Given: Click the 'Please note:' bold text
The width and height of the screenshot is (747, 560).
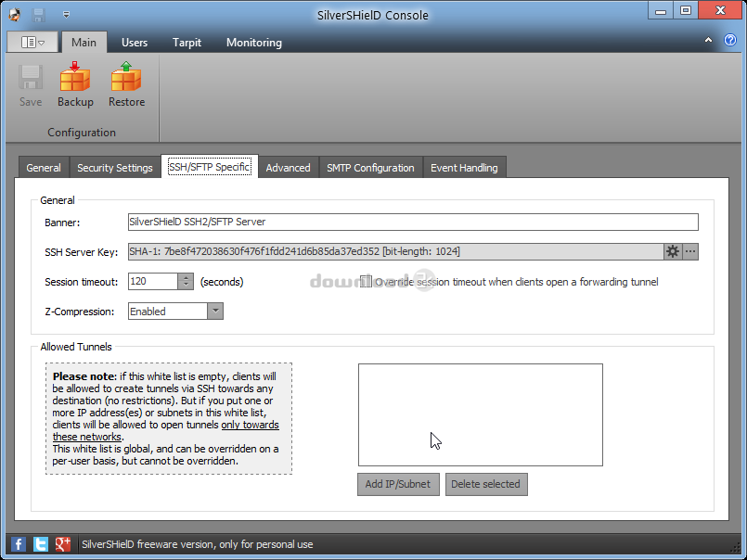Looking at the screenshot, I should pos(84,376).
